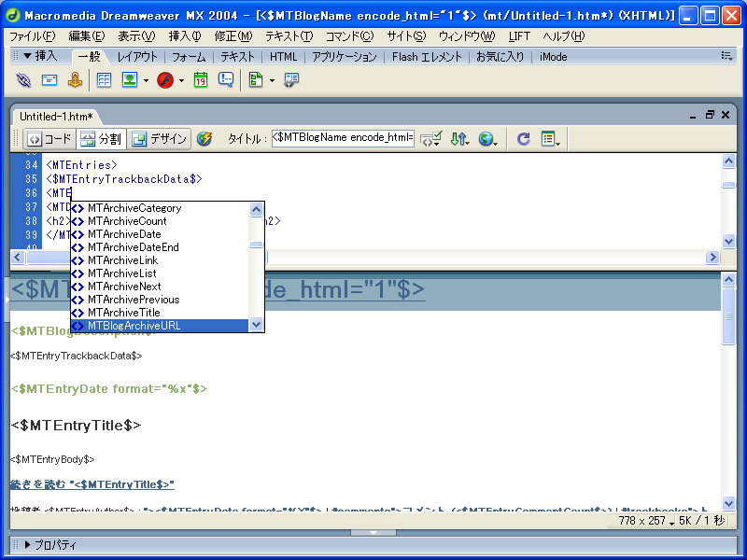
Task: Switch to the iMode insert tab
Action: click(x=553, y=57)
